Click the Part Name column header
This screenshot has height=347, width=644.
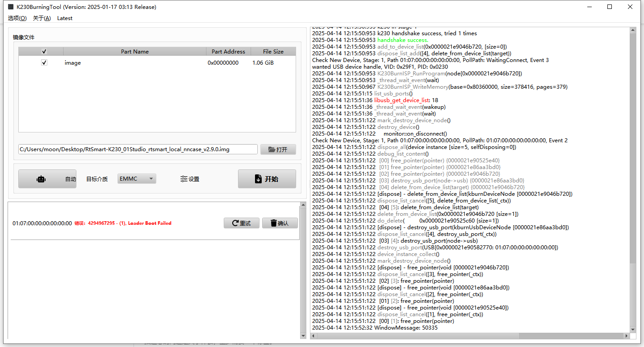(x=134, y=51)
